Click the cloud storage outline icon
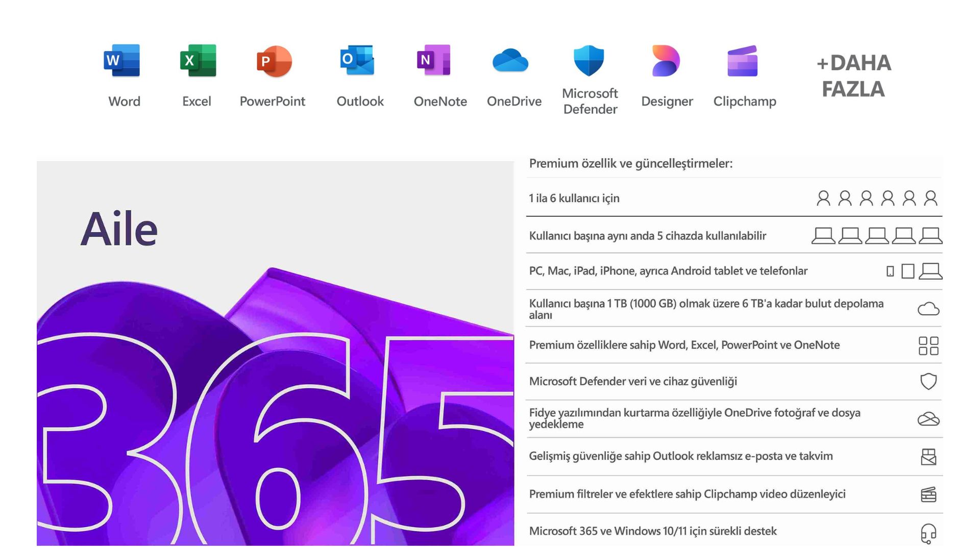The height and width of the screenshot is (551, 980). click(x=928, y=309)
